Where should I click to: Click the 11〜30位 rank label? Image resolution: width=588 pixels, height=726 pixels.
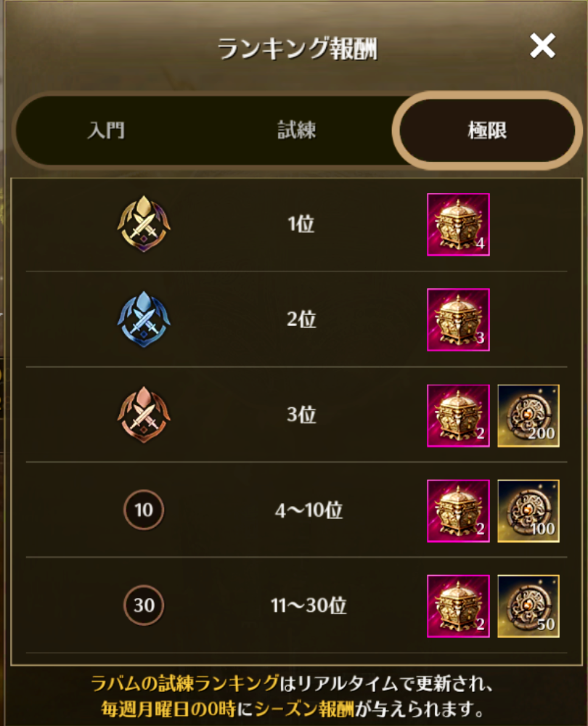click(309, 605)
